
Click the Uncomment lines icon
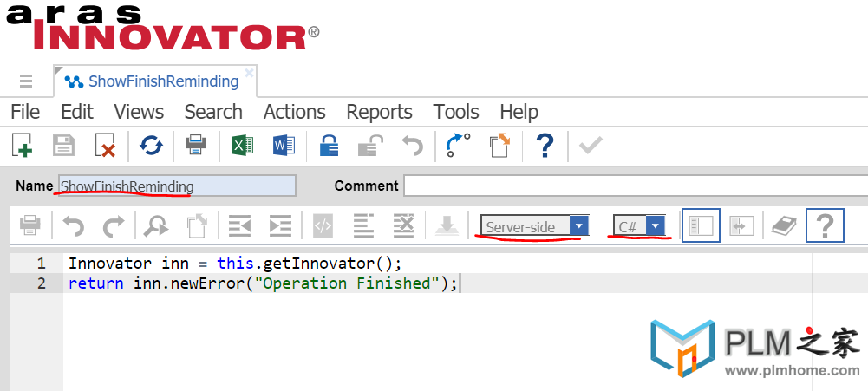tap(404, 225)
